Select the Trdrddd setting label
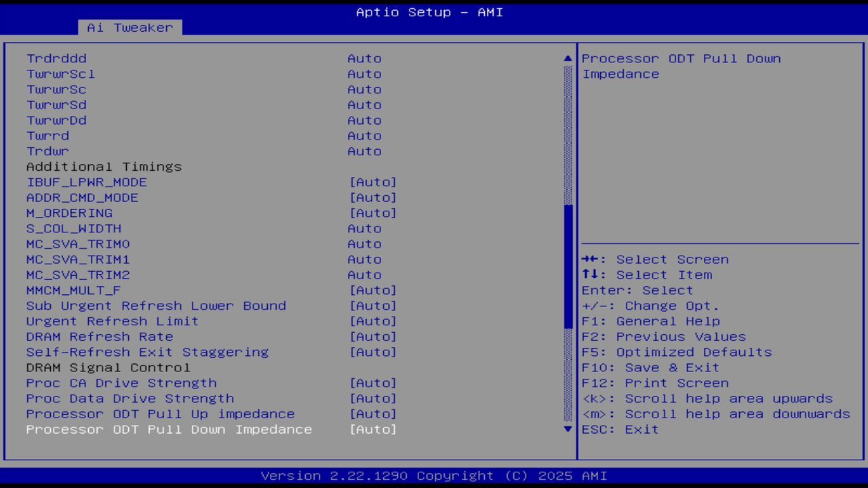Screen dimensions: 868x488 pyautogui.click(x=56, y=59)
